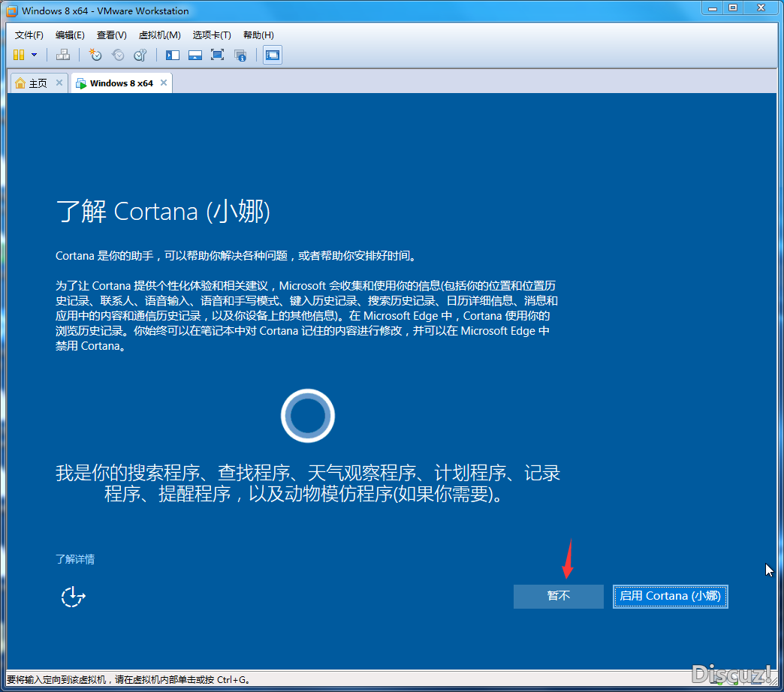Minimize the VMware Workstation window
Image resolution: width=784 pixels, height=692 pixels.
click(713, 8)
